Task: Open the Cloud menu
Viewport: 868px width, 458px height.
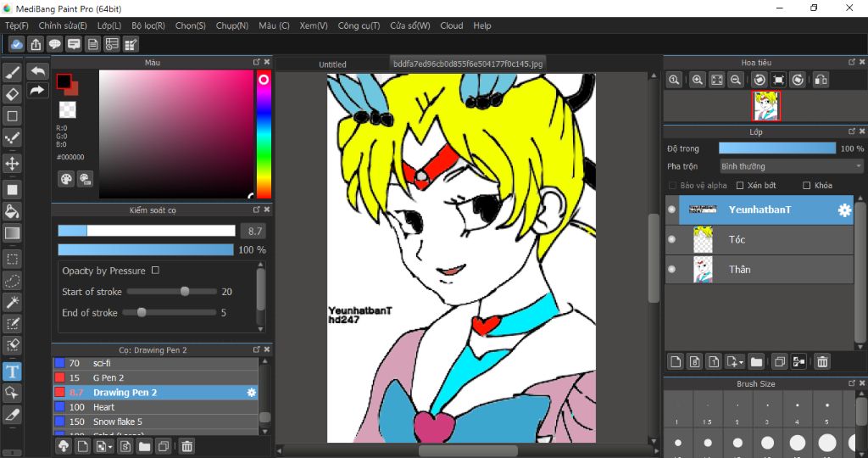Action: tap(452, 25)
